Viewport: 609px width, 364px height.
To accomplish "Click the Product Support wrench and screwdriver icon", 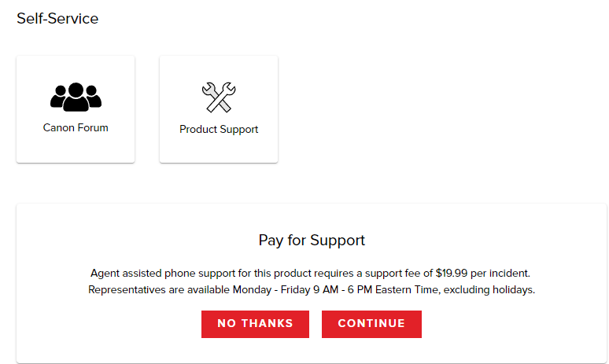I will (x=218, y=97).
